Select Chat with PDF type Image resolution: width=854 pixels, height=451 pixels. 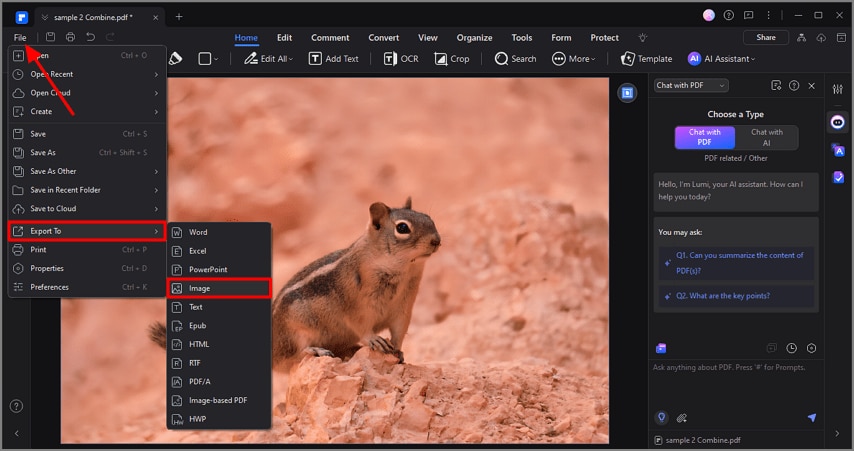(705, 137)
